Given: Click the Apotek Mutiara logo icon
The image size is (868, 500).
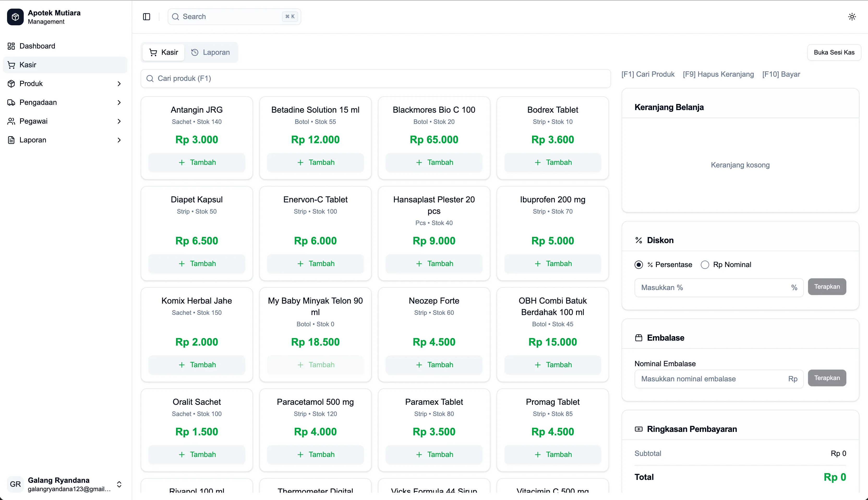Looking at the screenshot, I should pos(15,17).
